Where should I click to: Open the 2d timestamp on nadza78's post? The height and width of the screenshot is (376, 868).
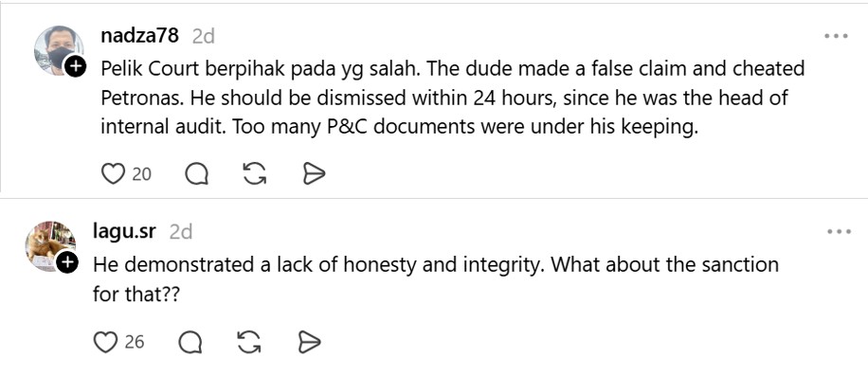pyautogui.click(x=203, y=36)
